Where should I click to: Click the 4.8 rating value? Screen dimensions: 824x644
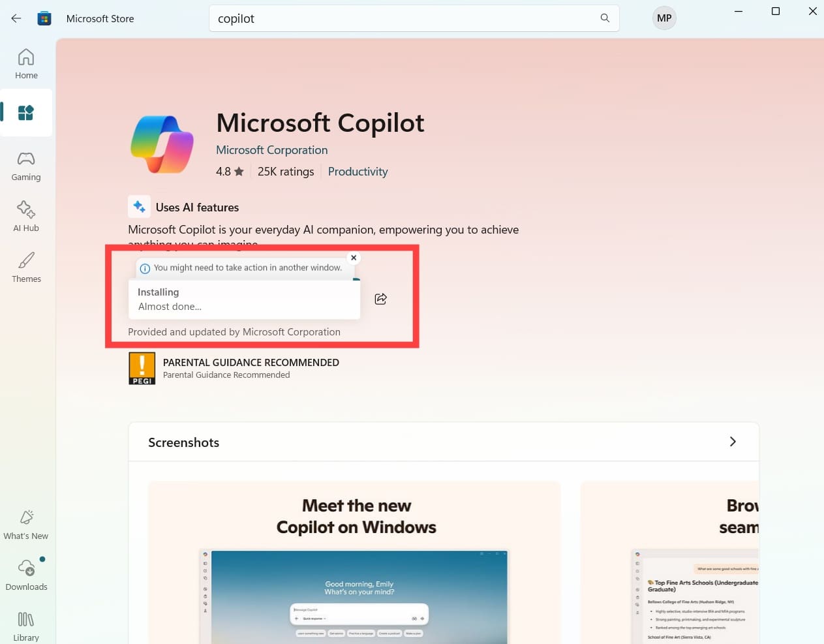[x=223, y=172]
